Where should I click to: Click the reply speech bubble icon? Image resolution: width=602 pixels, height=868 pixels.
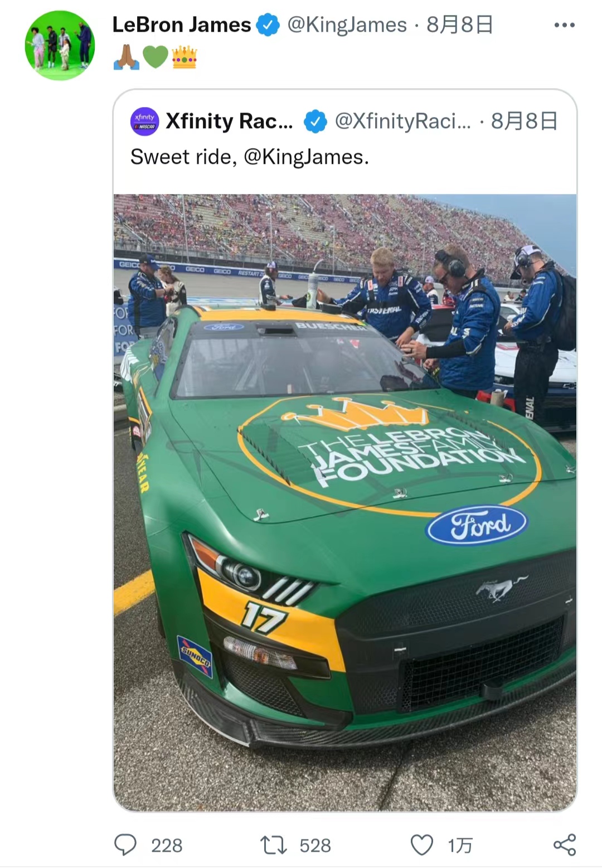(125, 845)
